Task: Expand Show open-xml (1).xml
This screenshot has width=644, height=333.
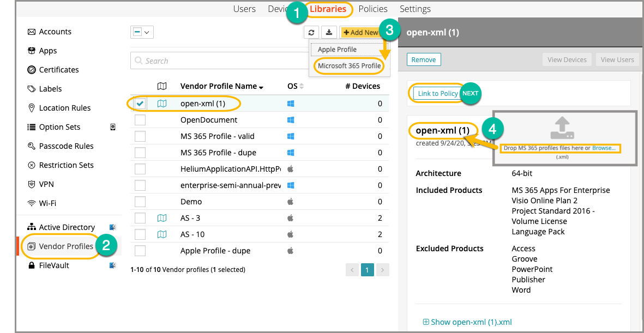Action: (467, 322)
